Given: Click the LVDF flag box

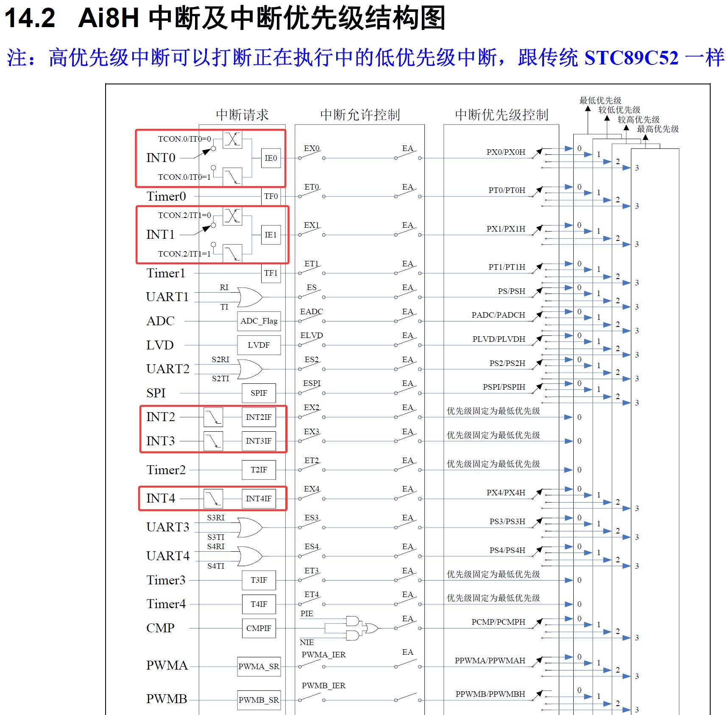Looking at the screenshot, I should [259, 345].
